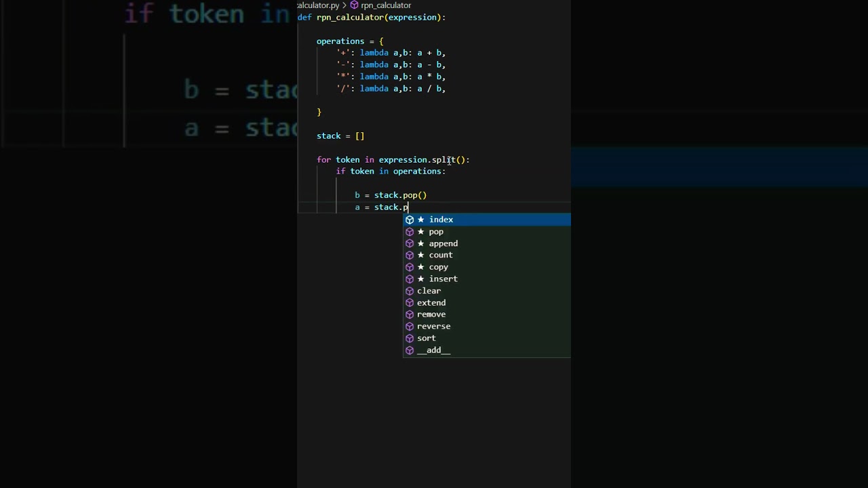868x488 pixels.
Task: Choose 'clear' from the suggestion list
Action: point(487,291)
